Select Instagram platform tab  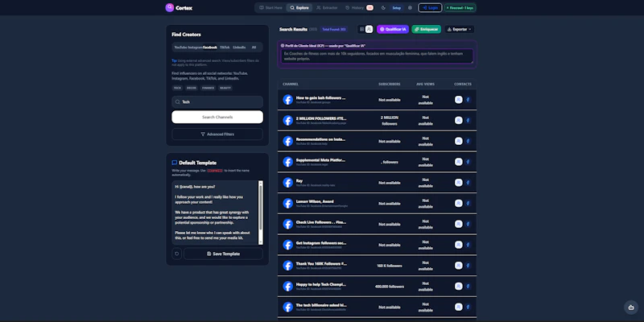click(x=196, y=47)
